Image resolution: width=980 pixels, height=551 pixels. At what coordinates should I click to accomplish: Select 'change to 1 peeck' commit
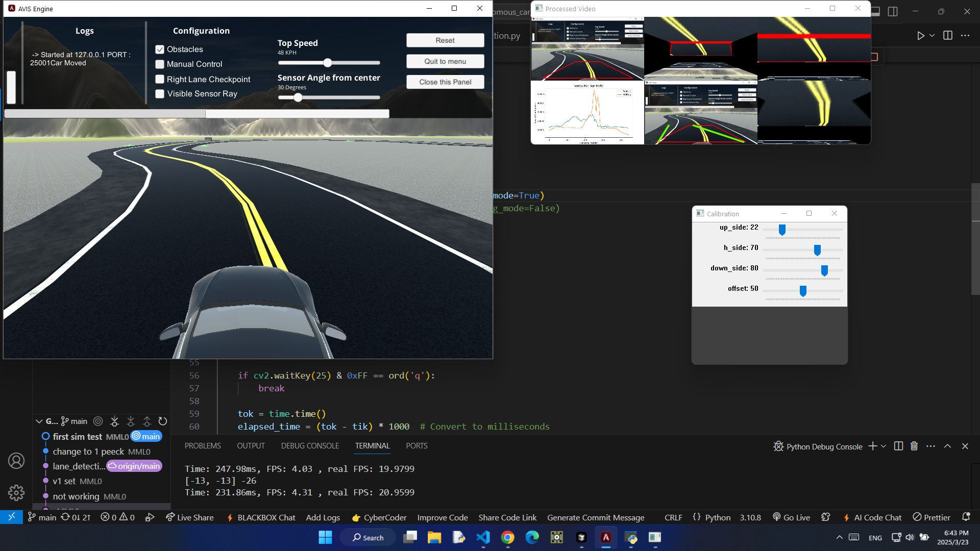point(88,452)
